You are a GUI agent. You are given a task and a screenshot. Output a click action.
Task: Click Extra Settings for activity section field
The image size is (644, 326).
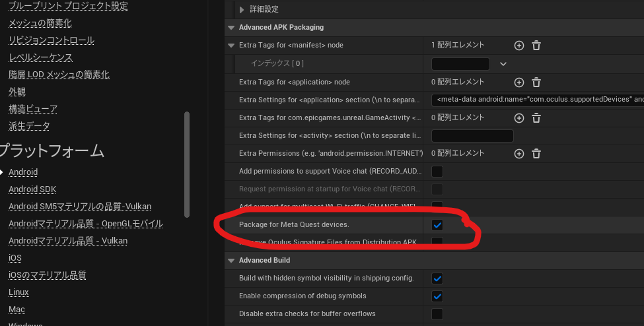click(472, 136)
